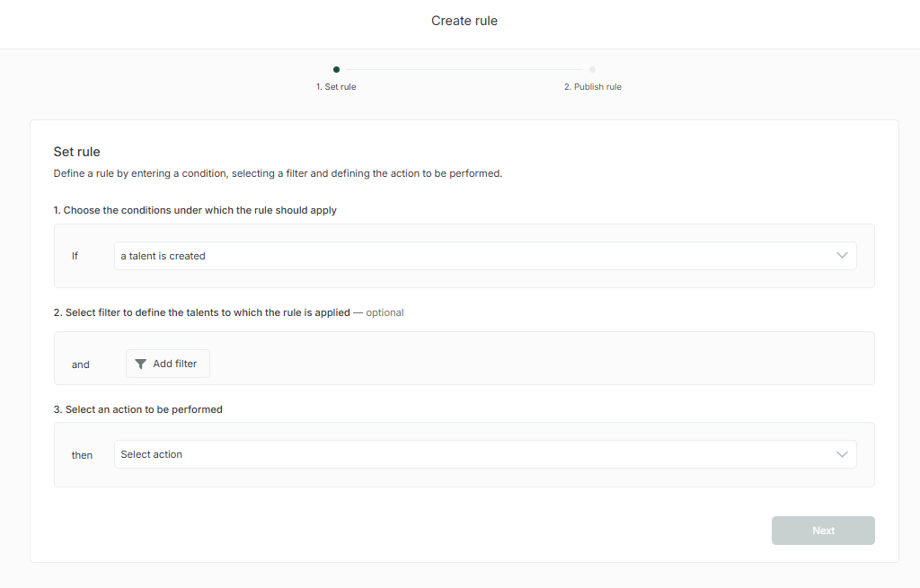
Task: Switch to the '2. Publish rule' step label
Action: pos(592,87)
